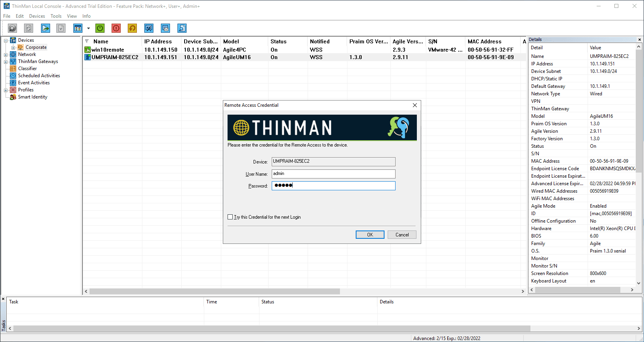Sort by IP Address column header

point(162,41)
